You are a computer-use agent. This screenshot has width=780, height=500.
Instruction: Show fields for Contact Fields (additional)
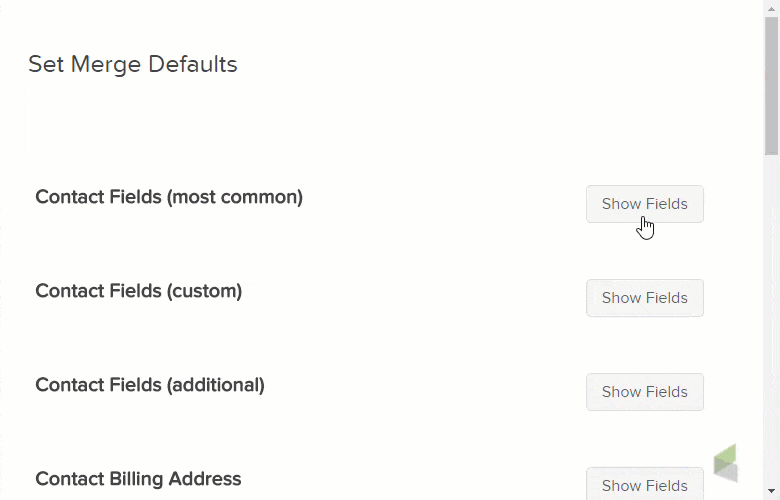(x=644, y=392)
